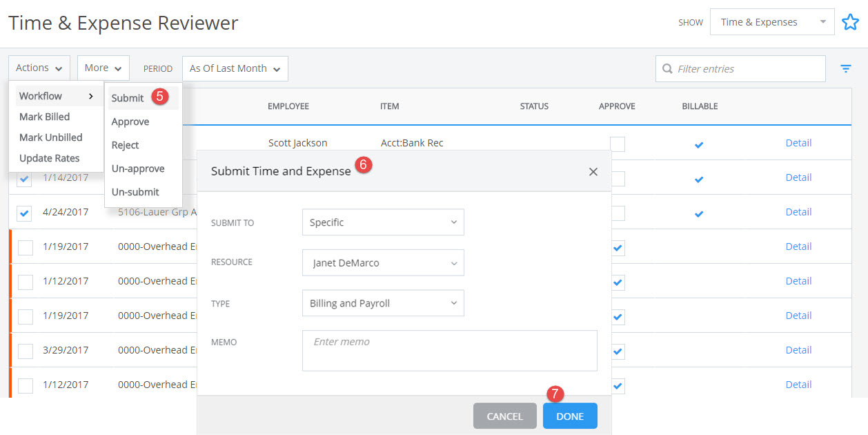Click the Approve column header
Viewport: 868px width, 435px height.
(617, 106)
